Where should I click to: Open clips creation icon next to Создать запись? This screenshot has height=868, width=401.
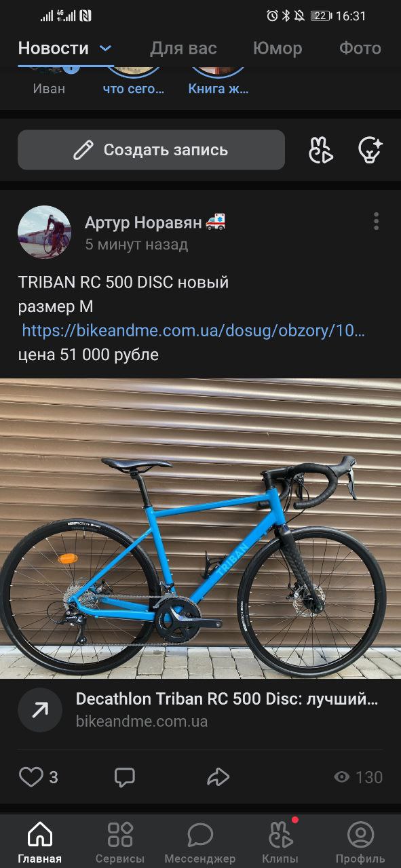(321, 150)
